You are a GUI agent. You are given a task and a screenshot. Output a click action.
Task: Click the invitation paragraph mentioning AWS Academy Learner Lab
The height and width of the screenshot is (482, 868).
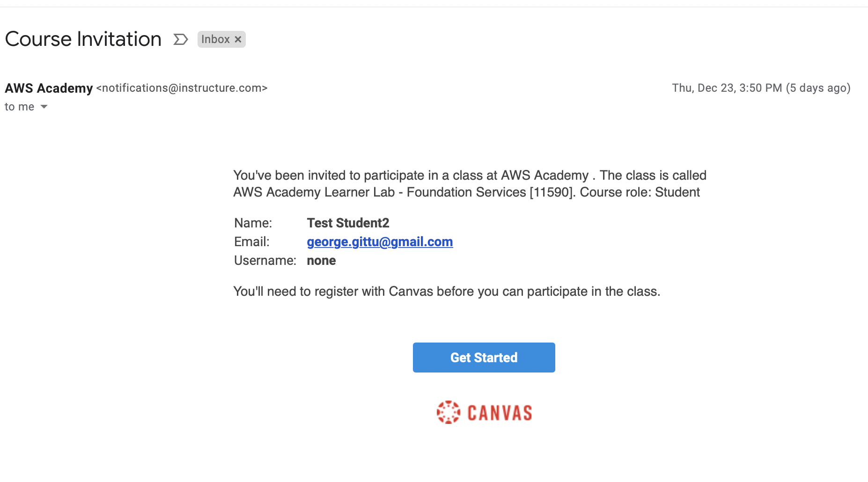pyautogui.click(x=470, y=183)
